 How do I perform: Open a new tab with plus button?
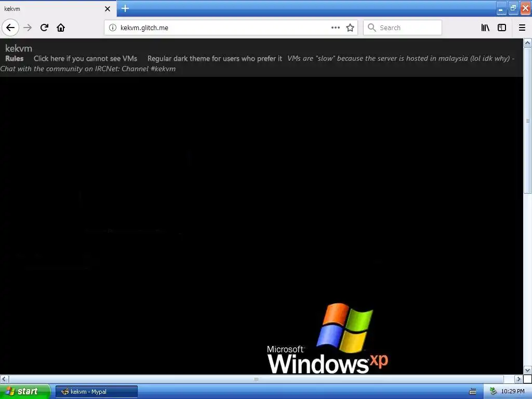tap(125, 8)
